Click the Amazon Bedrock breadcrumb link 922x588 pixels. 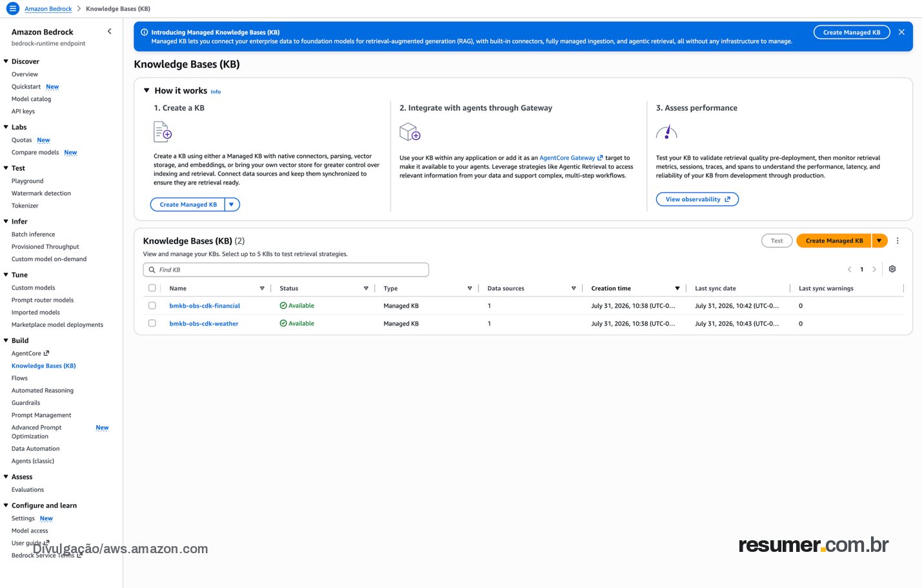tap(48, 9)
